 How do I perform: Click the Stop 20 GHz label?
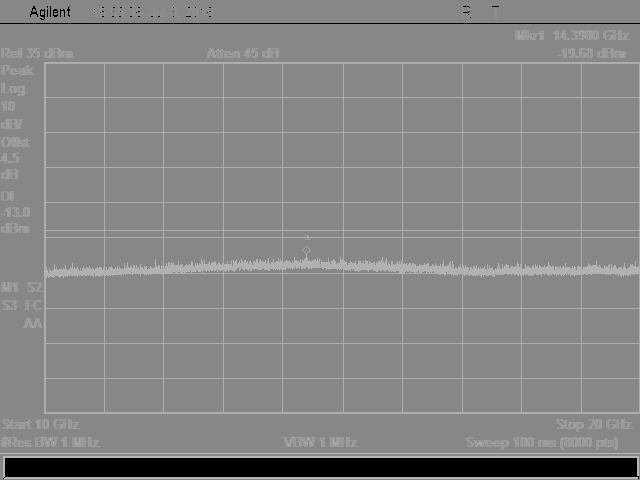click(594, 424)
